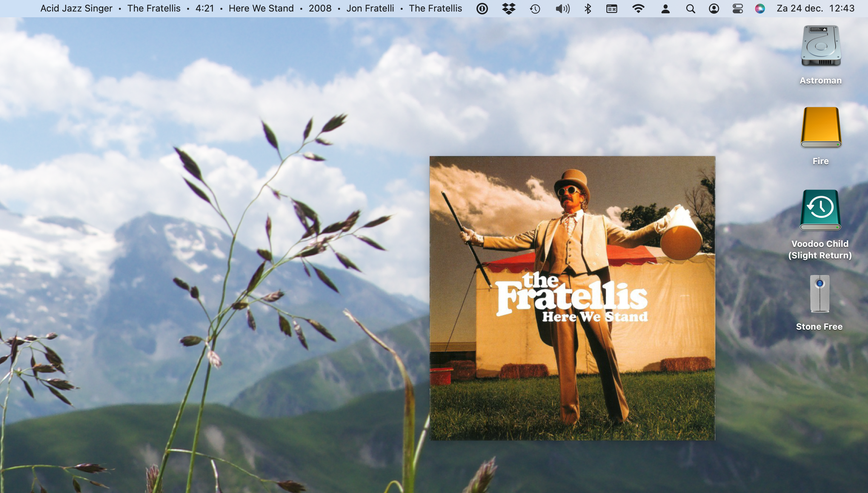Click the Here We Stand album artwork

pos(572,298)
